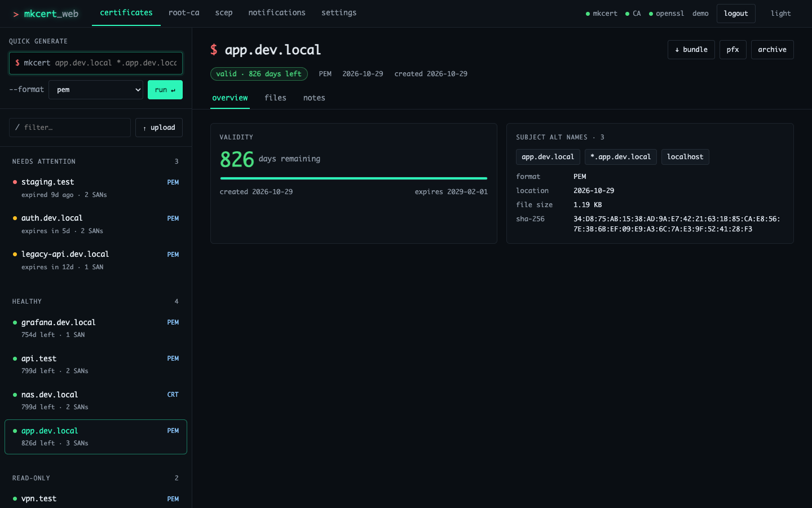Viewport: 812px width, 508px height.
Task: Select the app.dev.local certificate in sidebar
Action: (96, 437)
